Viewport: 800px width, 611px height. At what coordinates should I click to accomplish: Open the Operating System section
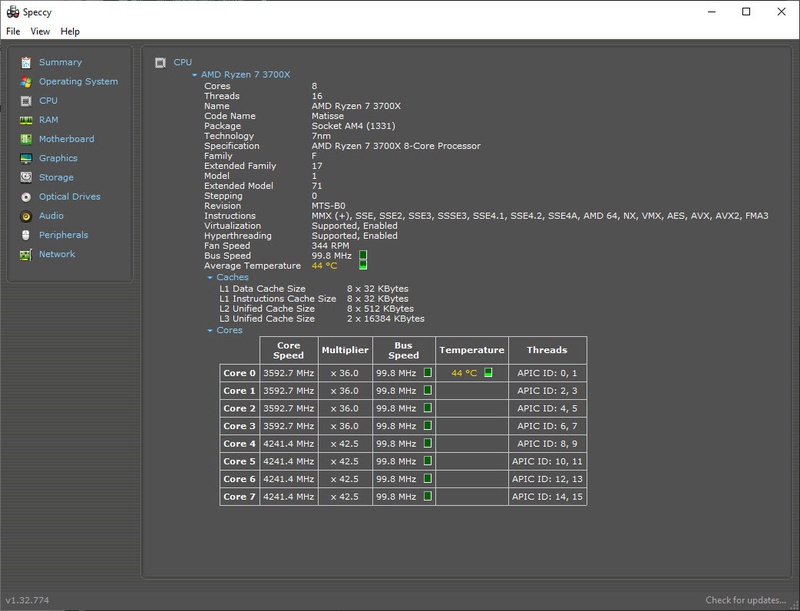pyautogui.click(x=79, y=82)
